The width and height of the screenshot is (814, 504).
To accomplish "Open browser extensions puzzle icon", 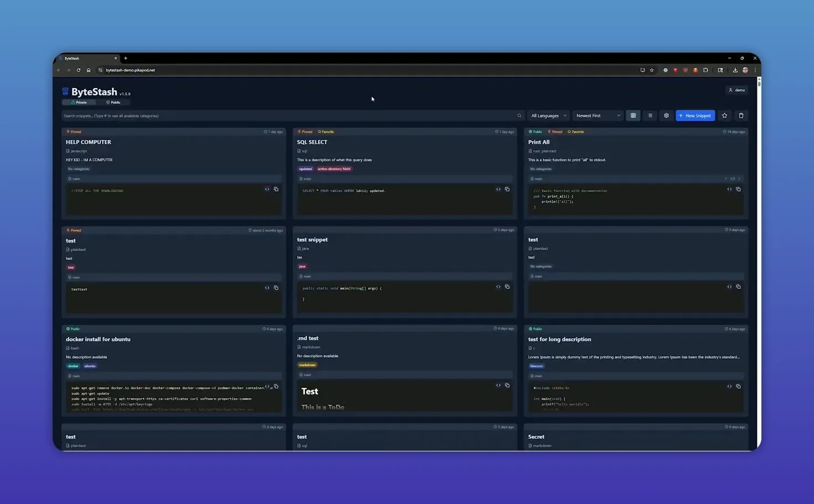I will point(705,70).
